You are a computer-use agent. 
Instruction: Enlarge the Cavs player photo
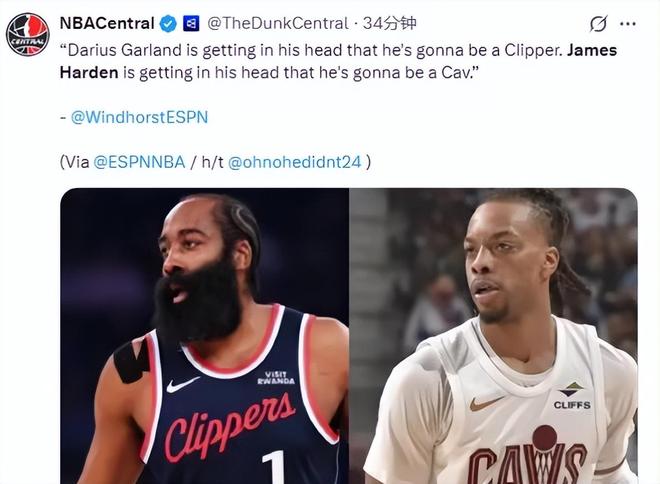click(494, 336)
